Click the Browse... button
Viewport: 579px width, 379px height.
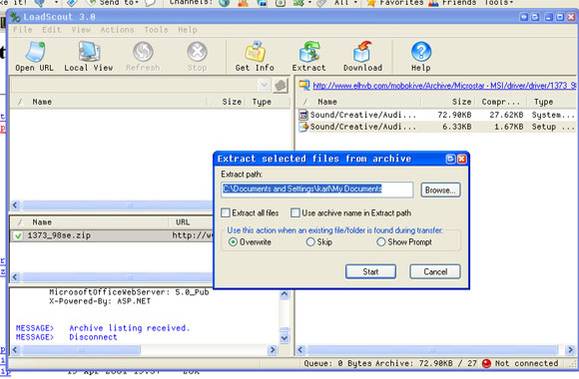point(441,190)
